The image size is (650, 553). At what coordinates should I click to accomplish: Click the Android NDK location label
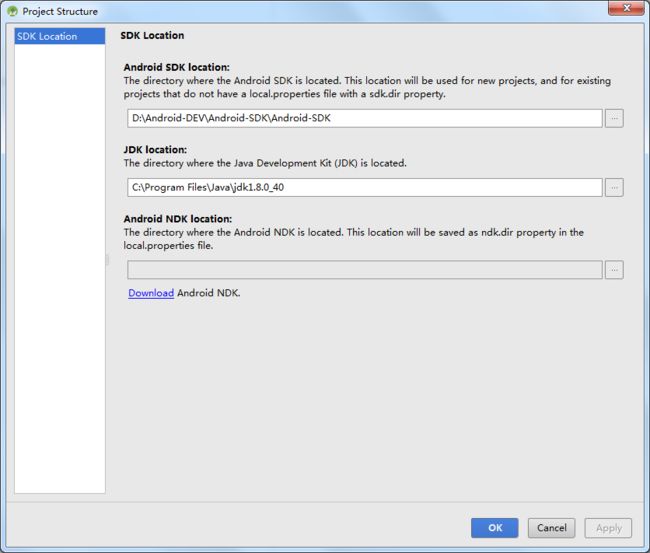pos(178,219)
